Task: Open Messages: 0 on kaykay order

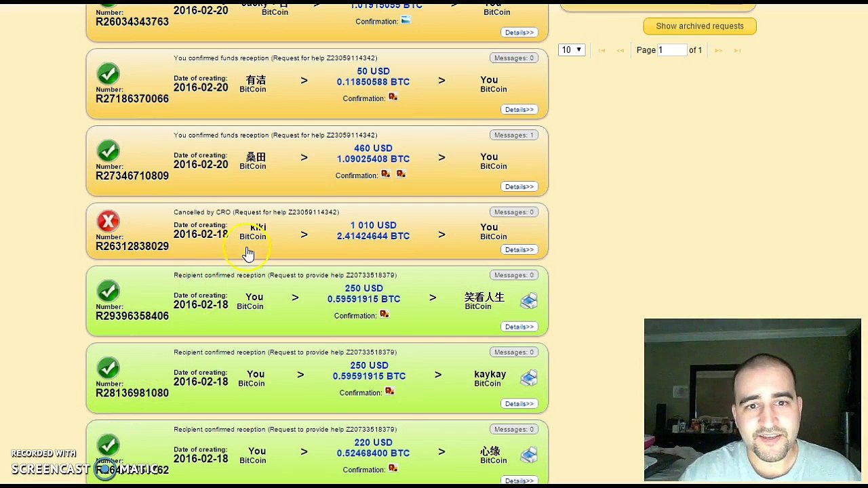Action: coord(514,352)
